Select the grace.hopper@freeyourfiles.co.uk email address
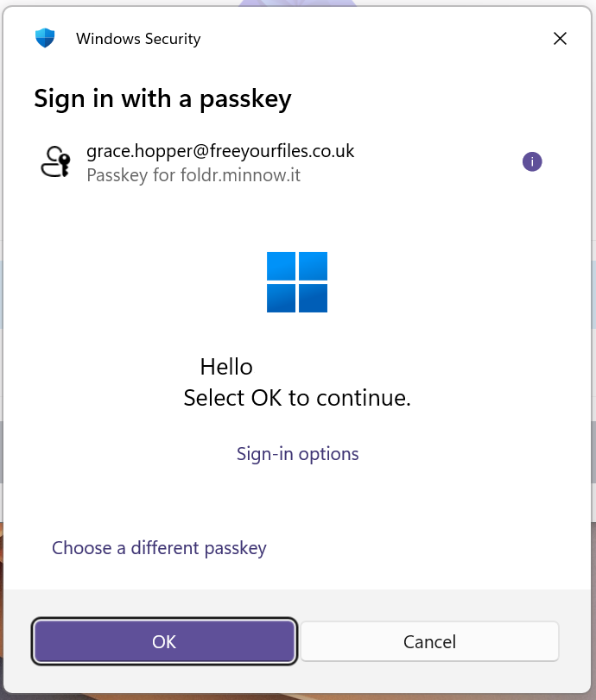Viewport: 596px width, 700px height. click(220, 151)
